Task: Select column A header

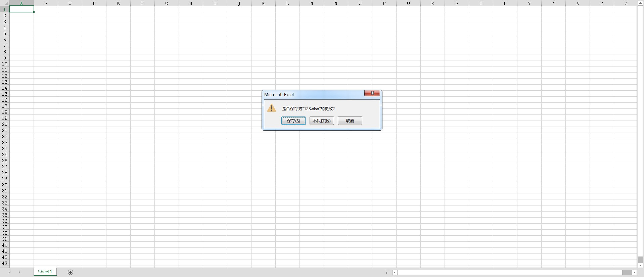Action: (21, 3)
